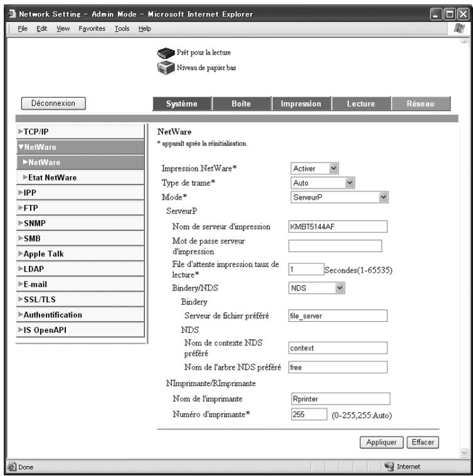Open the Tools menu
Image resolution: width=473 pixels, height=476 pixels.
point(122,29)
